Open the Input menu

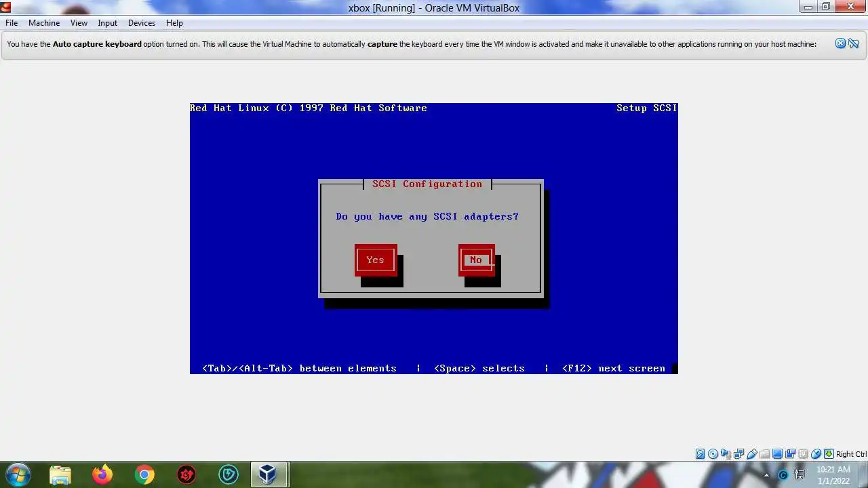point(107,23)
